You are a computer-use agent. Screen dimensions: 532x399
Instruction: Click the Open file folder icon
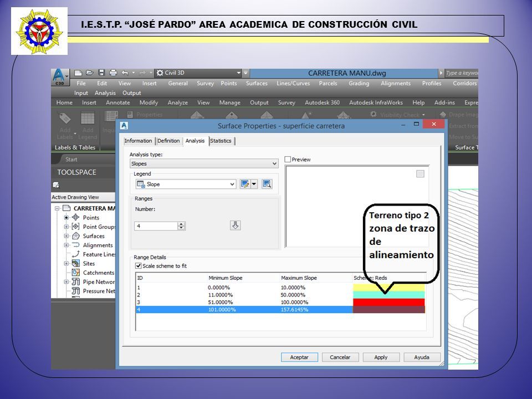click(90, 73)
